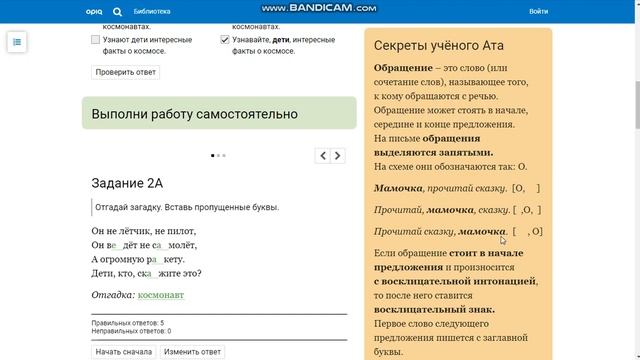
Task: Select the third carousel dot
Action: [224, 156]
